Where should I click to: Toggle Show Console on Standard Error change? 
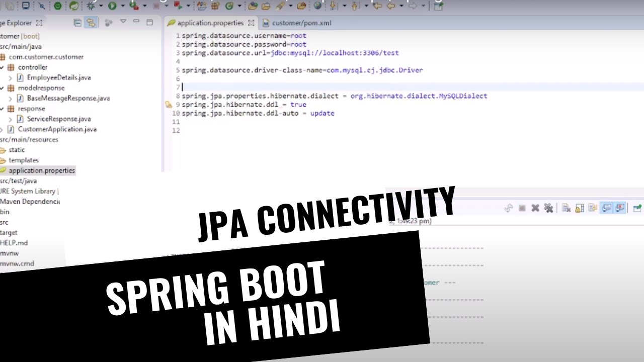coord(620,208)
